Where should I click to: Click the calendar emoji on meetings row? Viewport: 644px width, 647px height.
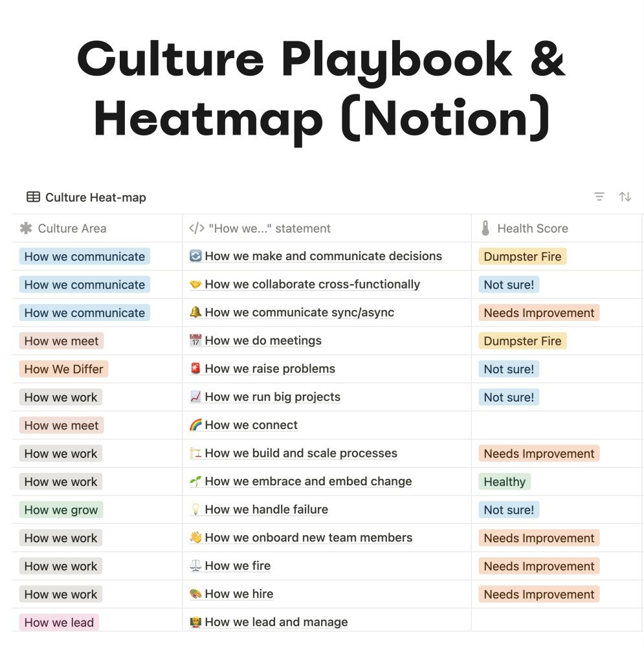point(195,340)
